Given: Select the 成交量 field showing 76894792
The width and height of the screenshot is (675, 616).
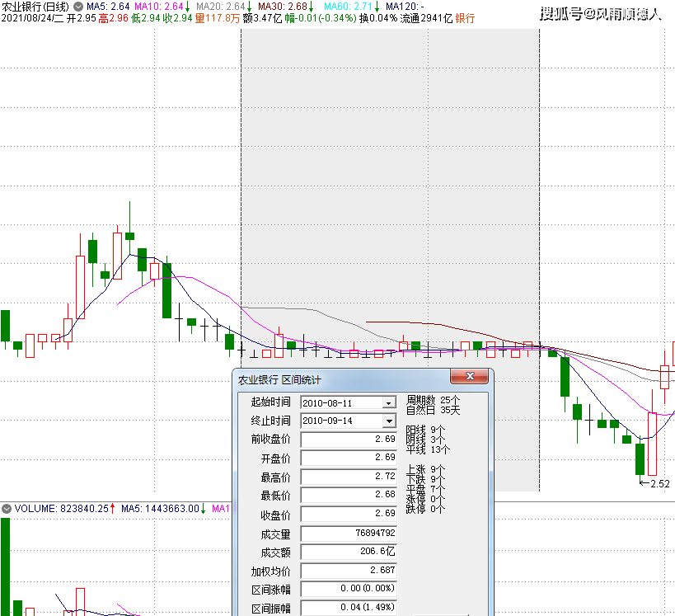Looking at the screenshot, I should click(349, 534).
